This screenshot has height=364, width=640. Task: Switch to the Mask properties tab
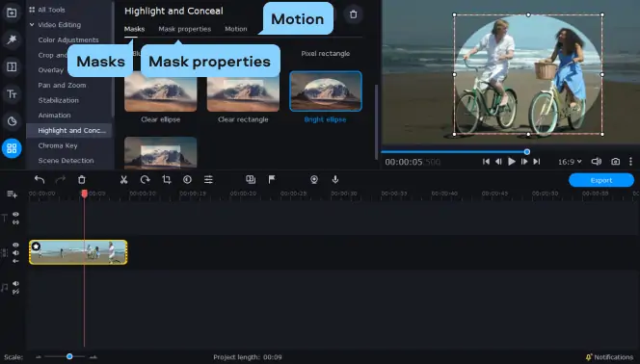(184, 29)
